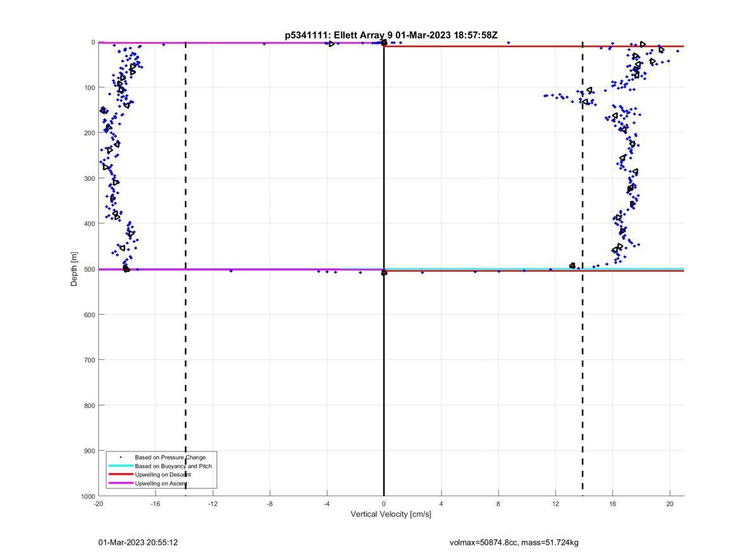756x558 pixels.
Task: Click the red line legend sample
Action: click(120, 475)
